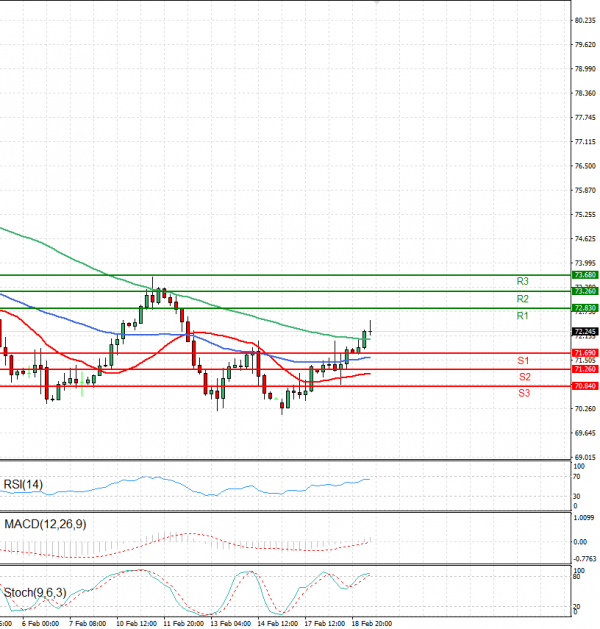The height and width of the screenshot is (629, 600).
Task: Click the 6 Feb 00:00 time label
Action: [40, 623]
